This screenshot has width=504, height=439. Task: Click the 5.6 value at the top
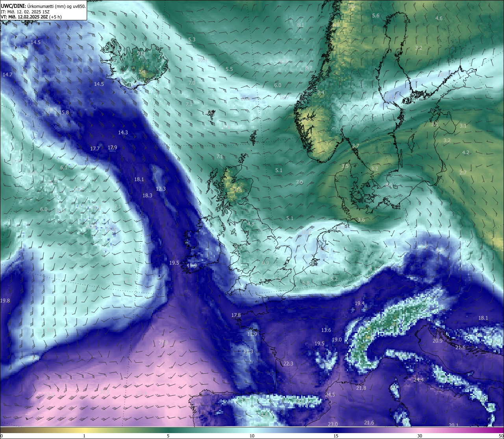point(376,15)
